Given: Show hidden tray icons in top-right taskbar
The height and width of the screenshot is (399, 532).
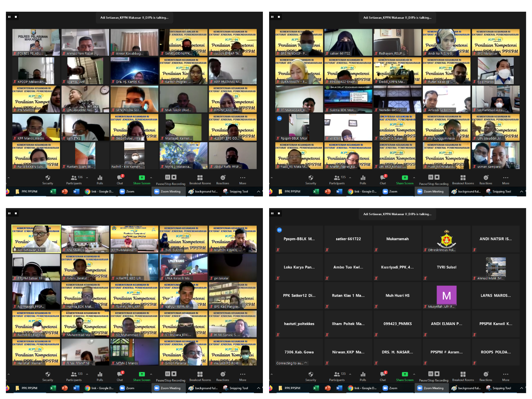Looking at the screenshot, I should click(521, 191).
